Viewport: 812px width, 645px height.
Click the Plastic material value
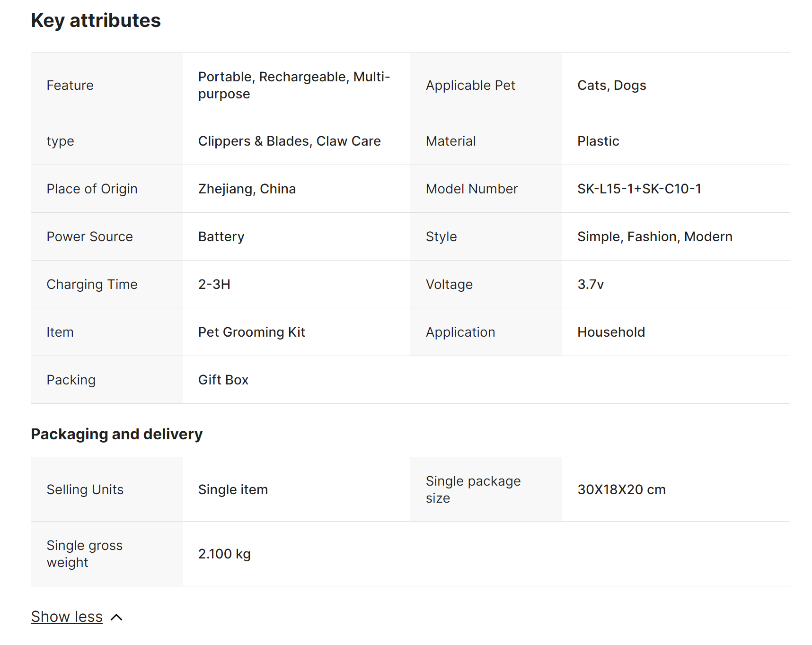pyautogui.click(x=598, y=141)
